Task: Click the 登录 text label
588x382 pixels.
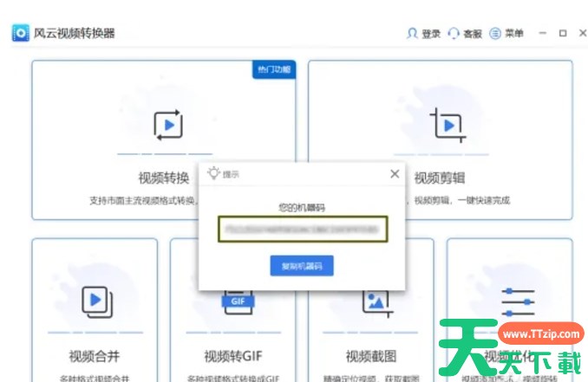Action: coord(431,34)
